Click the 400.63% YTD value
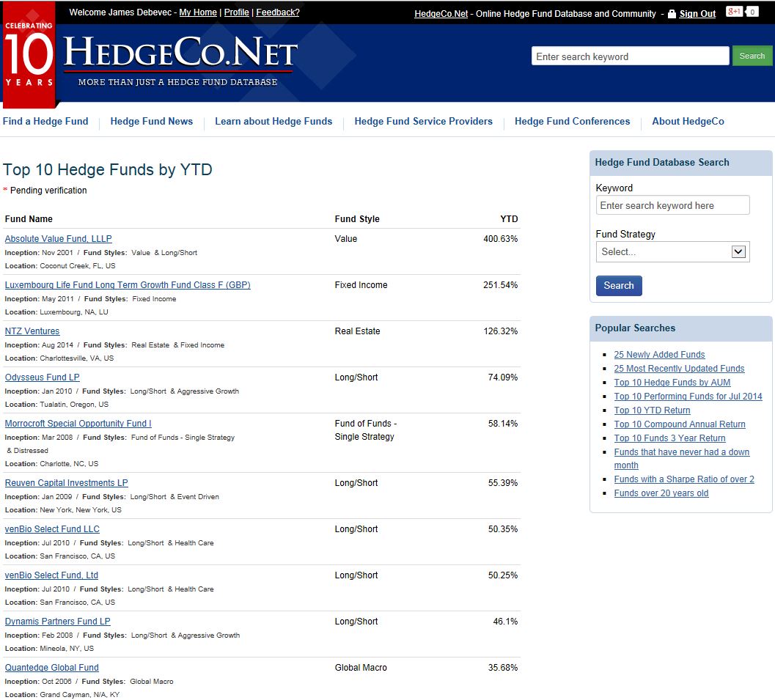Image resolution: width=775 pixels, height=700 pixels. click(500, 239)
